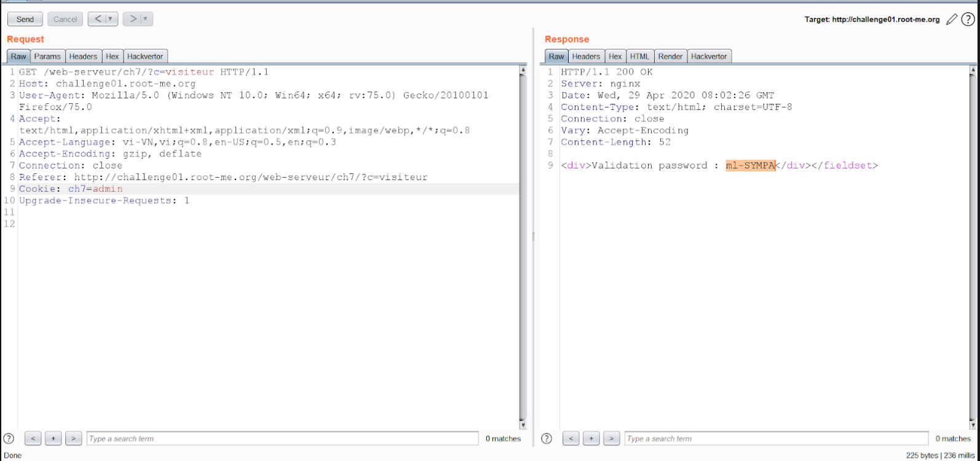View the Request Hex tab
This screenshot has height=461, width=980.
113,56
